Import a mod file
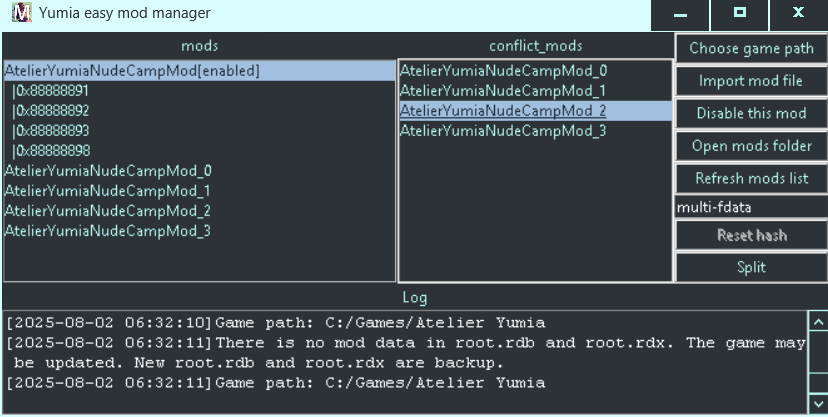The height and width of the screenshot is (417, 828). (x=751, y=81)
